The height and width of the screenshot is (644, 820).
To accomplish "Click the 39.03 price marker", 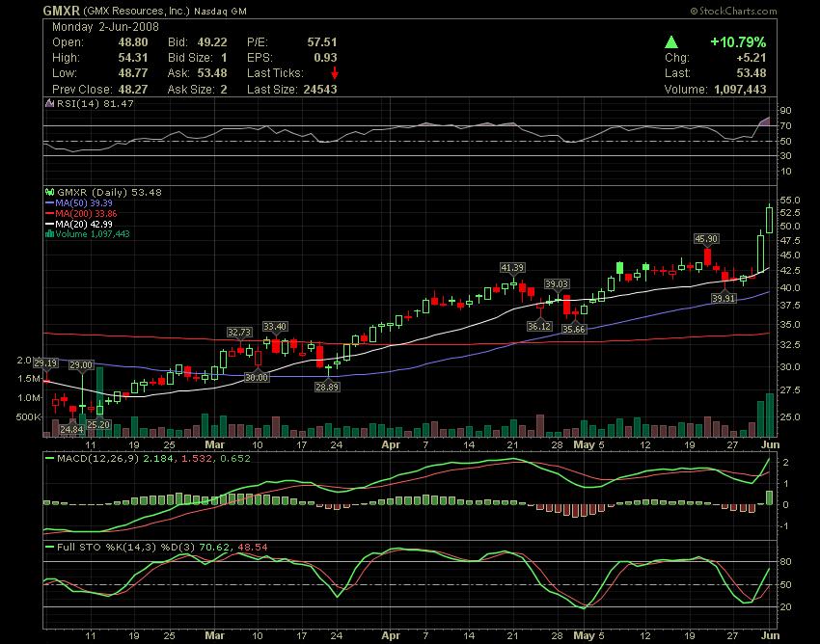I will (557, 283).
